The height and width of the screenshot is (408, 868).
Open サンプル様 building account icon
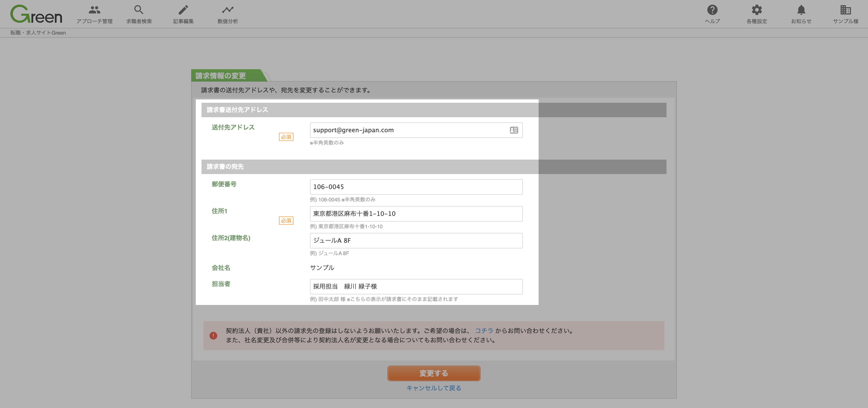[846, 10]
